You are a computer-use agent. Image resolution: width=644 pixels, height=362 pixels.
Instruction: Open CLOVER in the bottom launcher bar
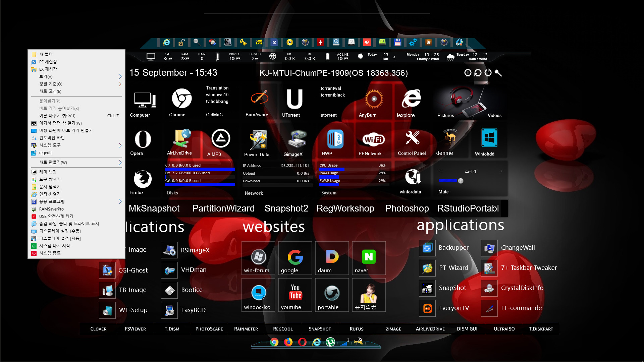tap(98, 329)
